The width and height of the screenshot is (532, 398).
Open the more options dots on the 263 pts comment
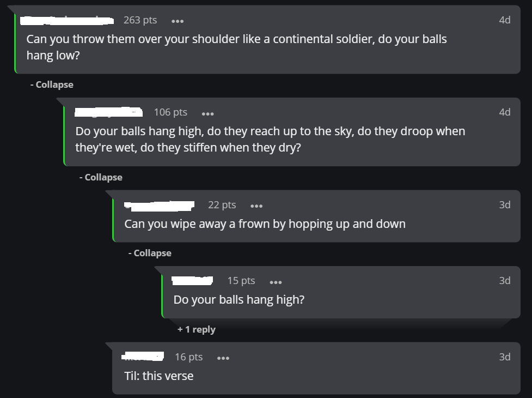178,21
